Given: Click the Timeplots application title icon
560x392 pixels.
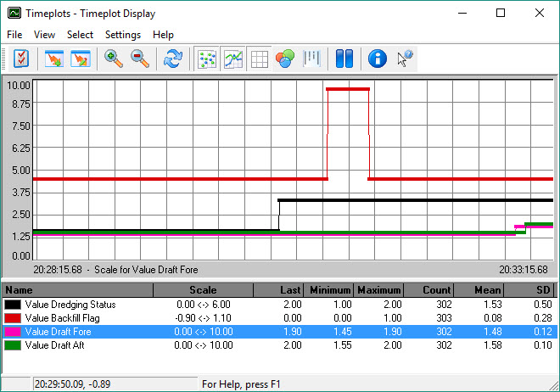Looking at the screenshot, I should [x=14, y=14].
